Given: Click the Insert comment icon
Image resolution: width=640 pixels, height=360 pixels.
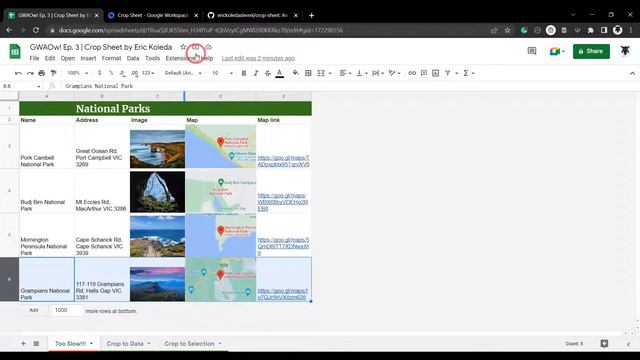Looking at the screenshot, I should [424, 73].
